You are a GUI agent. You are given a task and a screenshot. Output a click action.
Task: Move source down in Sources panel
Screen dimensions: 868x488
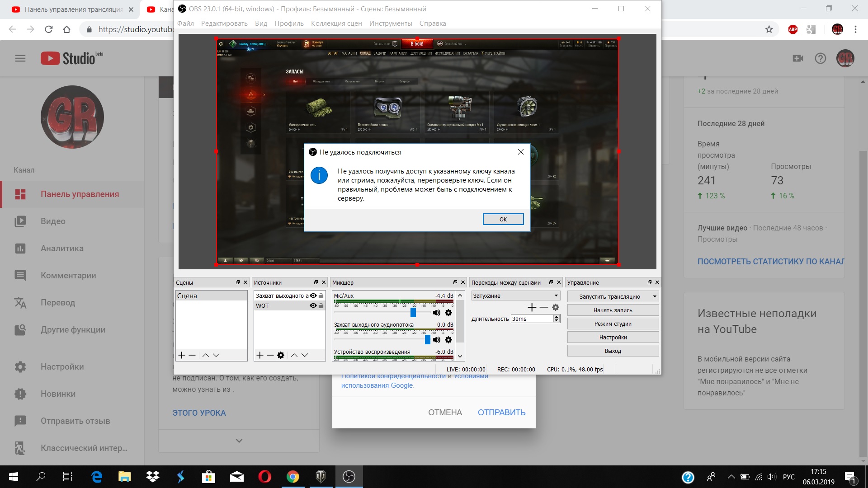(305, 355)
